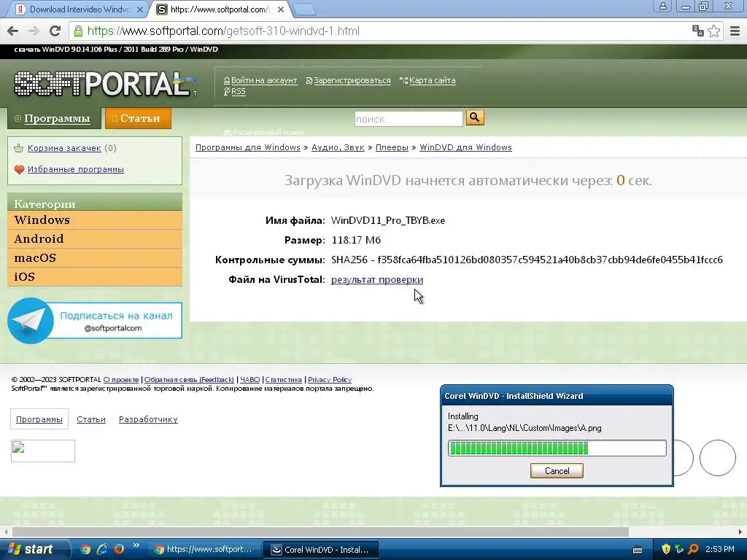Open Карта сайта link

(x=432, y=80)
